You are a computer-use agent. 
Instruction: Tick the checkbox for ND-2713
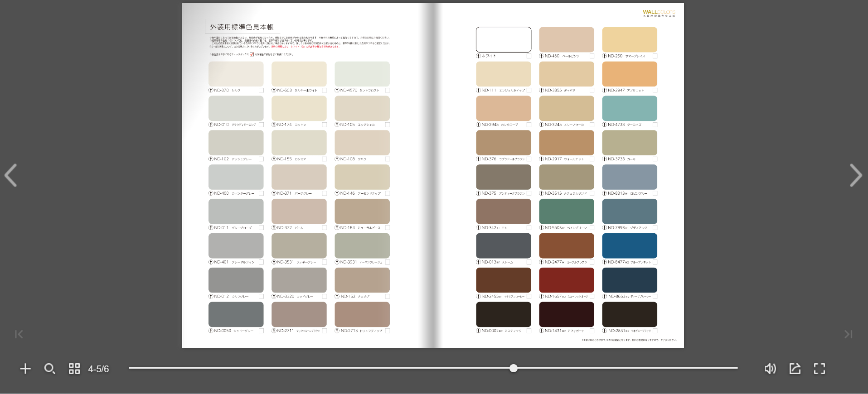tap(388, 331)
